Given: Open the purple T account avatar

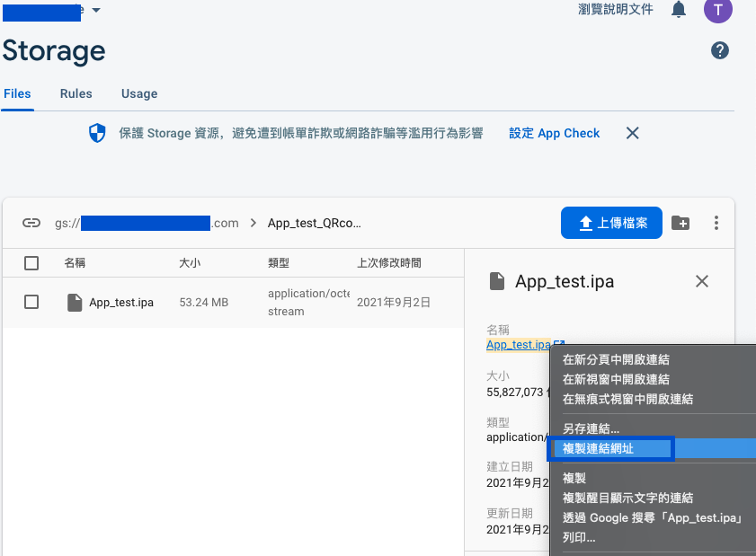Looking at the screenshot, I should [x=718, y=9].
